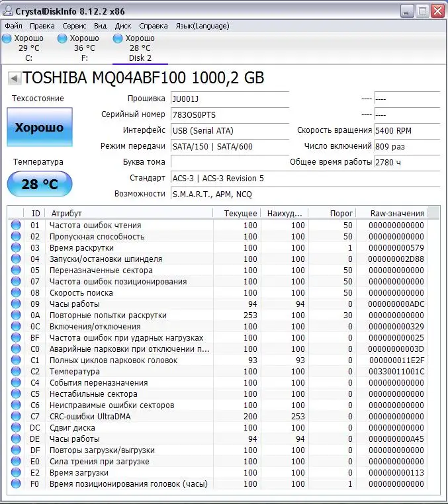Image resolution: width=448 pixels, height=504 pixels.
Task: Open the Файл menu
Action: [13, 26]
